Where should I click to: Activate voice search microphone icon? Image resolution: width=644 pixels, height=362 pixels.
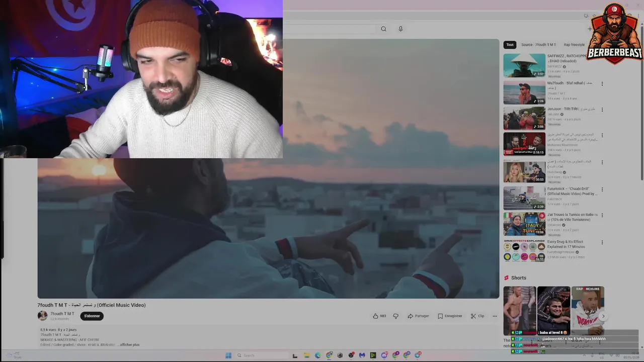coord(400,29)
